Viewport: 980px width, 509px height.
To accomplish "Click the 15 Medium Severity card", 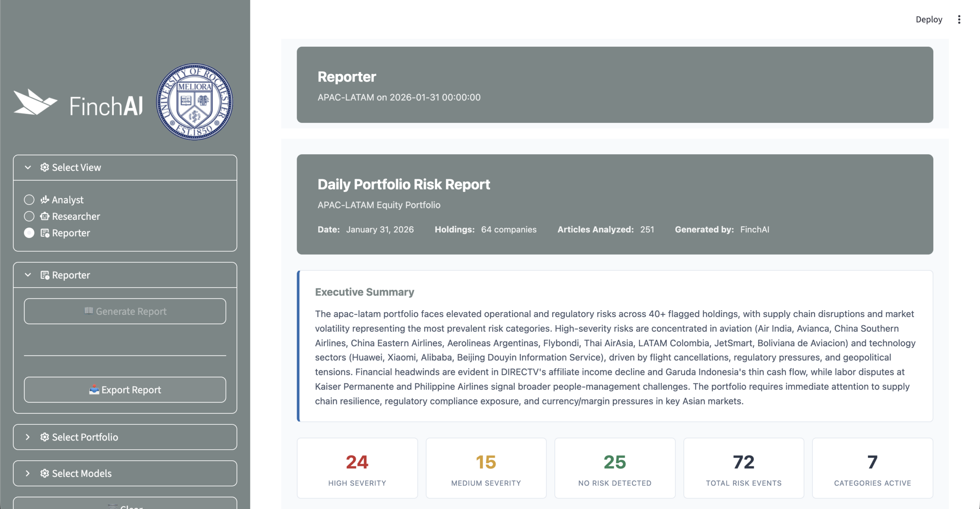I will (486, 468).
